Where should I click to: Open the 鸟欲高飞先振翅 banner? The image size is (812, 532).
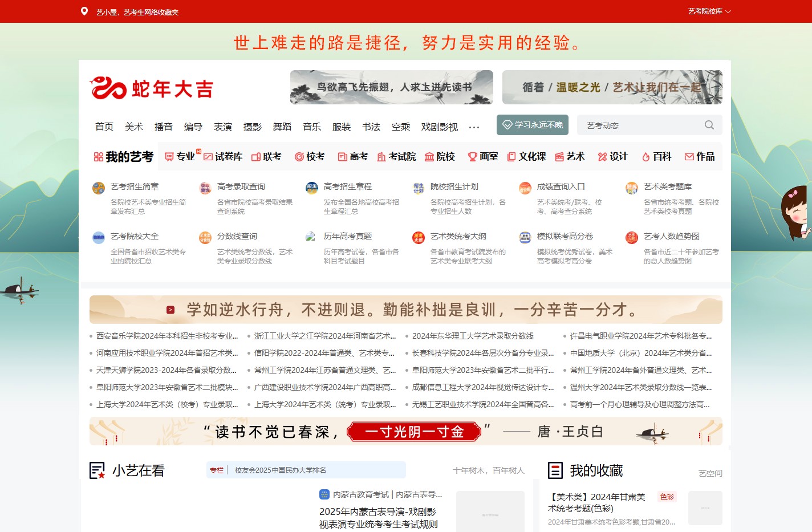[x=392, y=87]
